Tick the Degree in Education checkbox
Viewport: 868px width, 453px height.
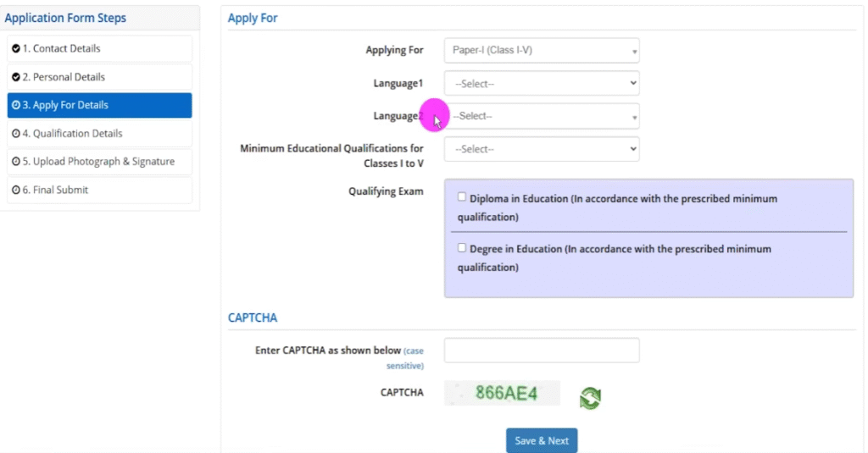click(x=462, y=248)
